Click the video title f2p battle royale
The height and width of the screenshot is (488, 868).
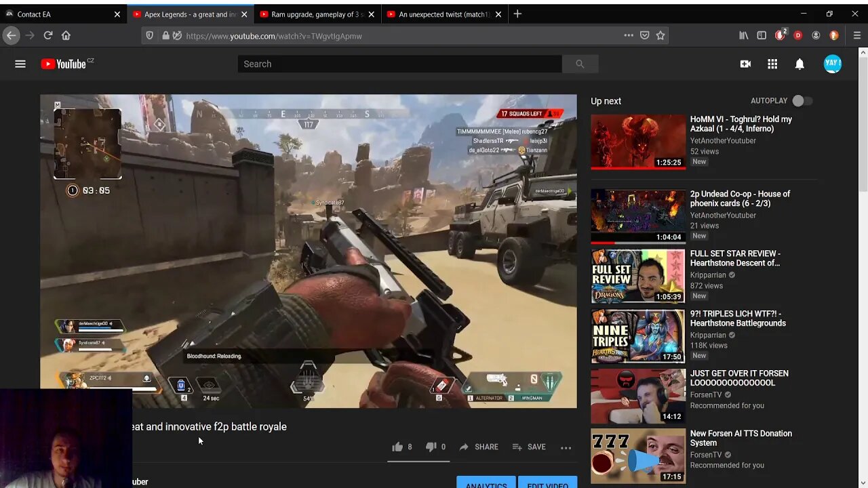(210, 426)
